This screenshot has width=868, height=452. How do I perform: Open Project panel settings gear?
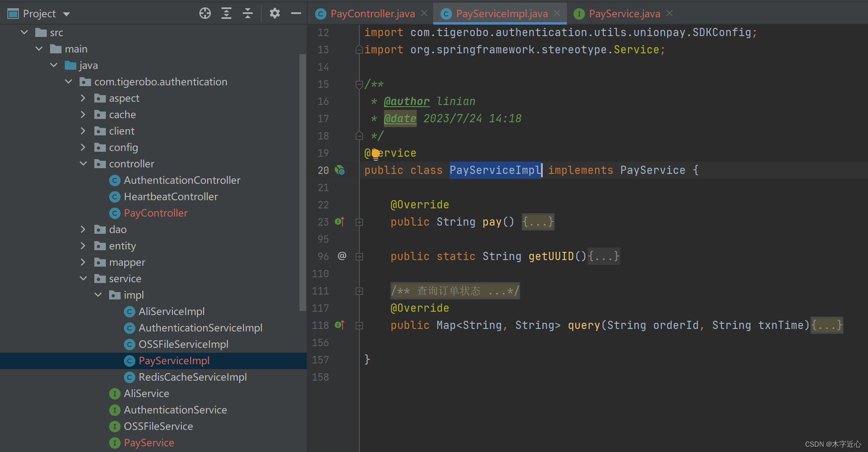point(274,14)
